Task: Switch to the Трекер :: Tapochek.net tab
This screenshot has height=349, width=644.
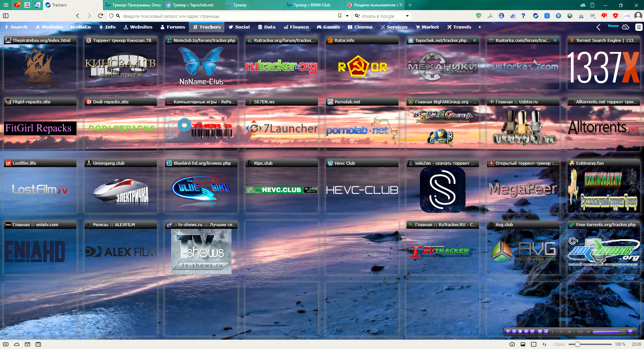Action: pyautogui.click(x=193, y=5)
